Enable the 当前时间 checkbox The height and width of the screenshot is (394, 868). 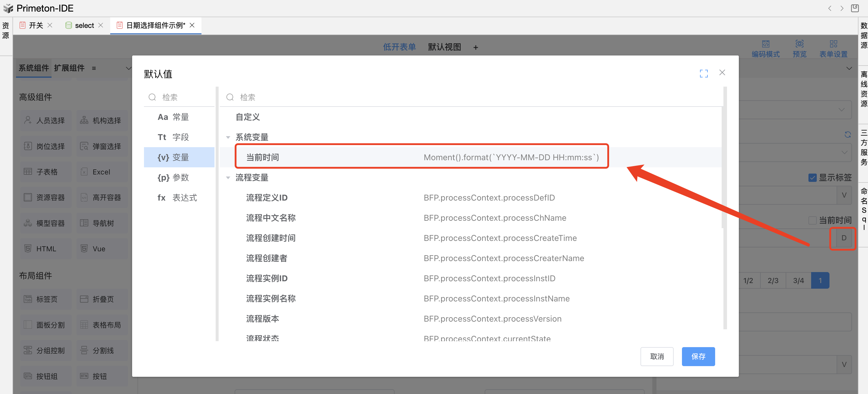pos(812,220)
